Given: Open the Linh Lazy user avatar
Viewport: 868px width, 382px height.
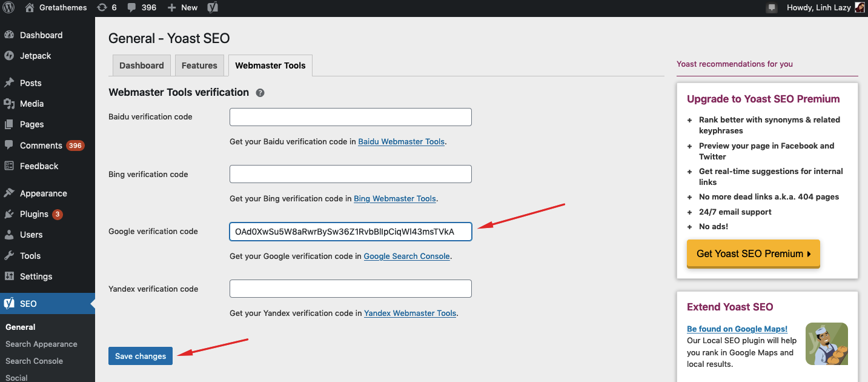Looking at the screenshot, I should 860,8.
